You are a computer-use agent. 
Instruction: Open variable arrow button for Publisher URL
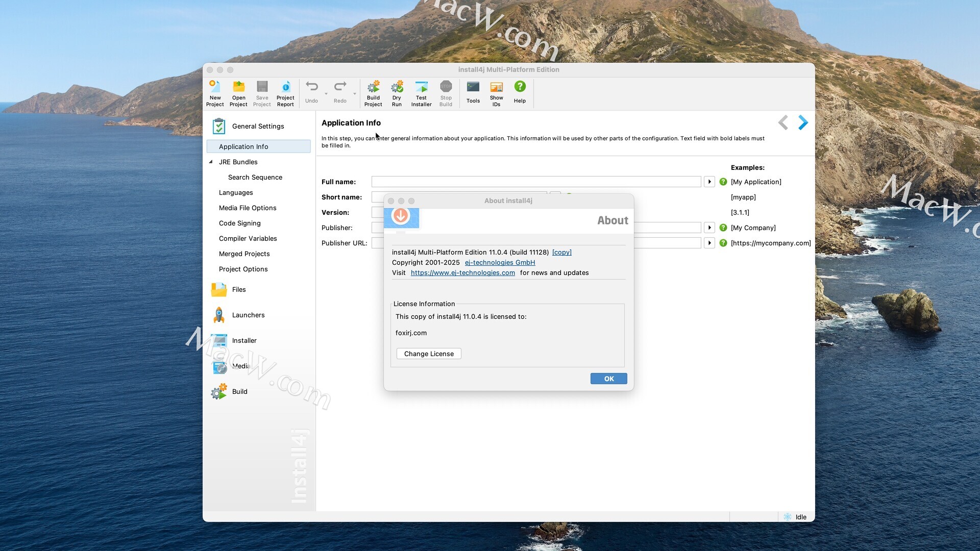[709, 243]
